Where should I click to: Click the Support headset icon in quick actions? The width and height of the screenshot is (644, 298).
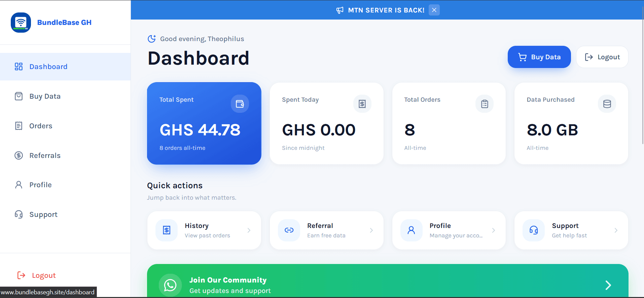[534, 230]
